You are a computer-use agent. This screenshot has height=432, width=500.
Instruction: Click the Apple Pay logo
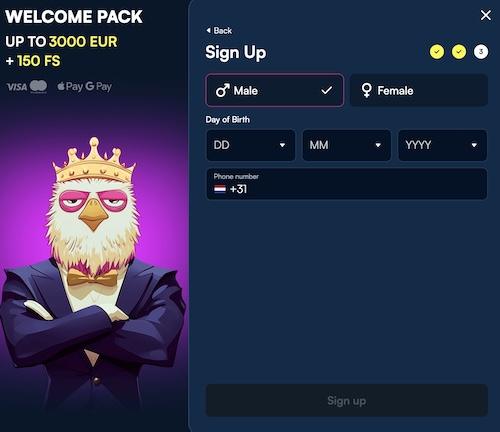point(70,87)
